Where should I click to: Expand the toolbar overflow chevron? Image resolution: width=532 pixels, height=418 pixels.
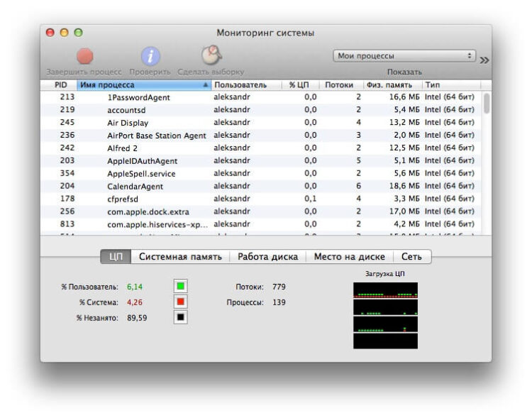click(484, 60)
